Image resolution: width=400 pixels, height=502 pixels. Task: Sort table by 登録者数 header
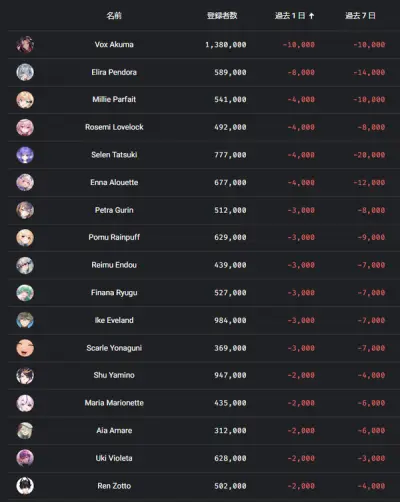222,16
